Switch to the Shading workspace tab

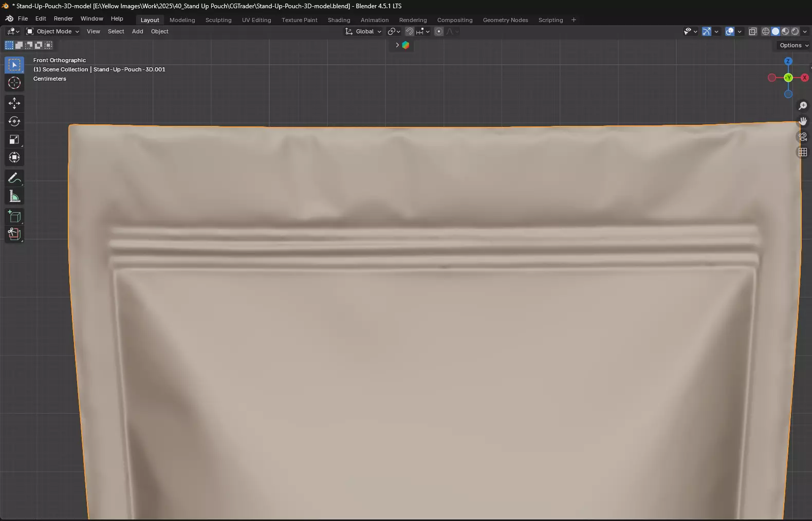point(339,20)
